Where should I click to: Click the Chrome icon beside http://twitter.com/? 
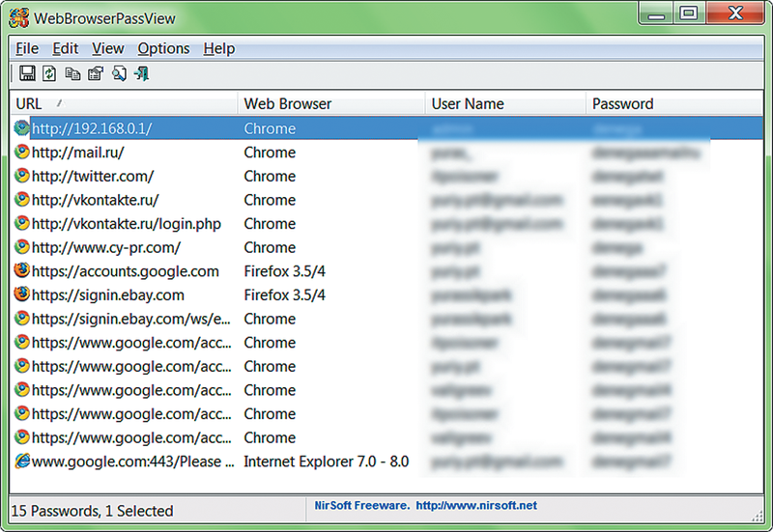tap(21, 176)
